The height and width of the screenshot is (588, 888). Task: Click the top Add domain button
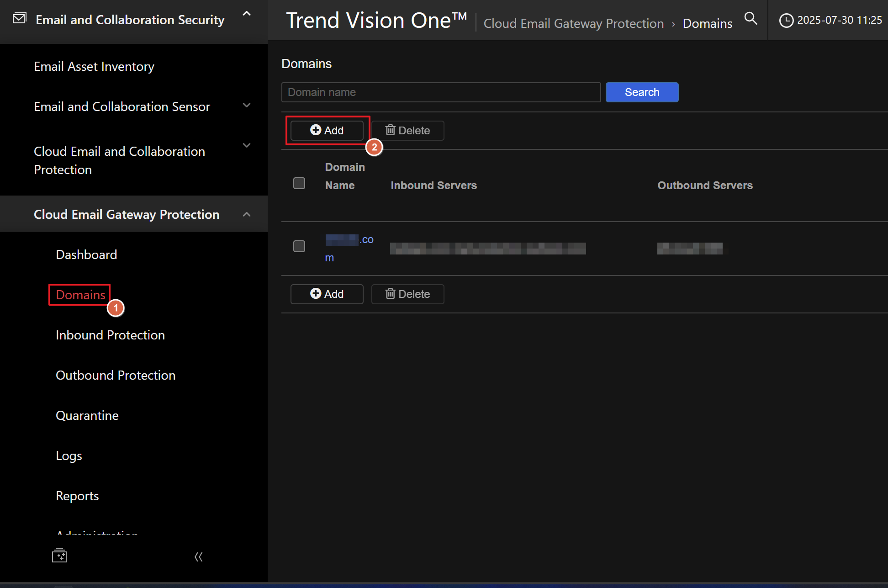point(327,131)
